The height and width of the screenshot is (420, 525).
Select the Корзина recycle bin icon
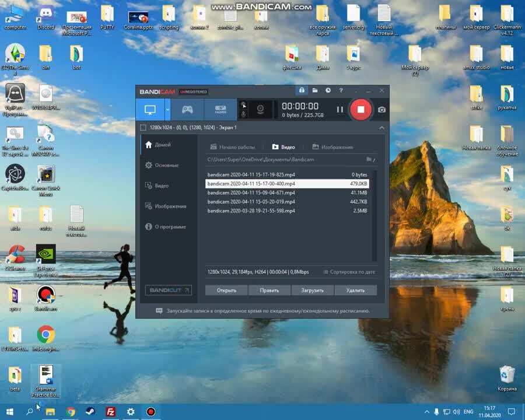point(508,379)
